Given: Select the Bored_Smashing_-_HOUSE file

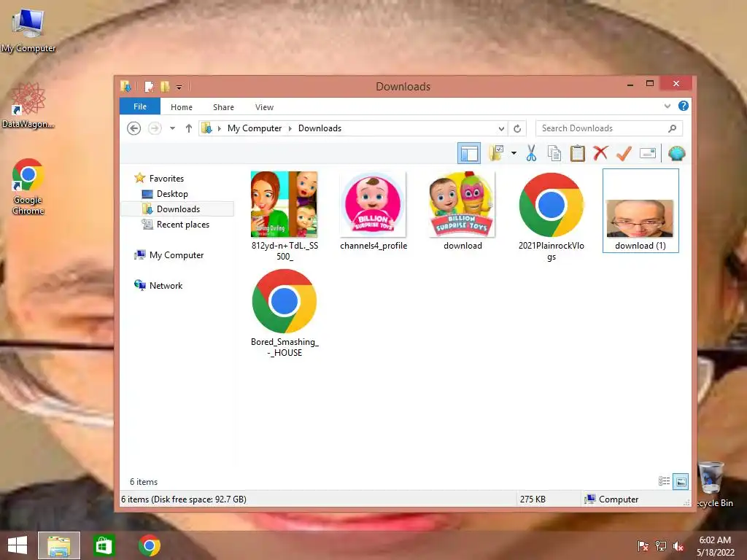Looking at the screenshot, I should [285, 313].
